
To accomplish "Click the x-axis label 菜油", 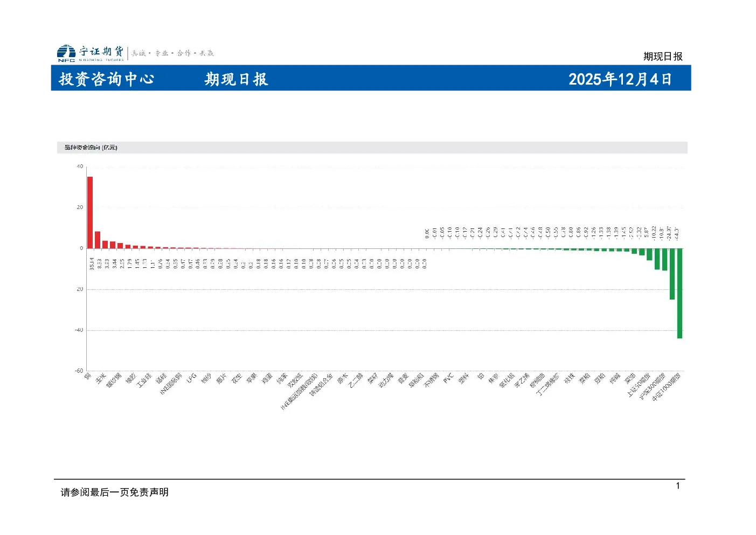I will pyautogui.click(x=630, y=378).
